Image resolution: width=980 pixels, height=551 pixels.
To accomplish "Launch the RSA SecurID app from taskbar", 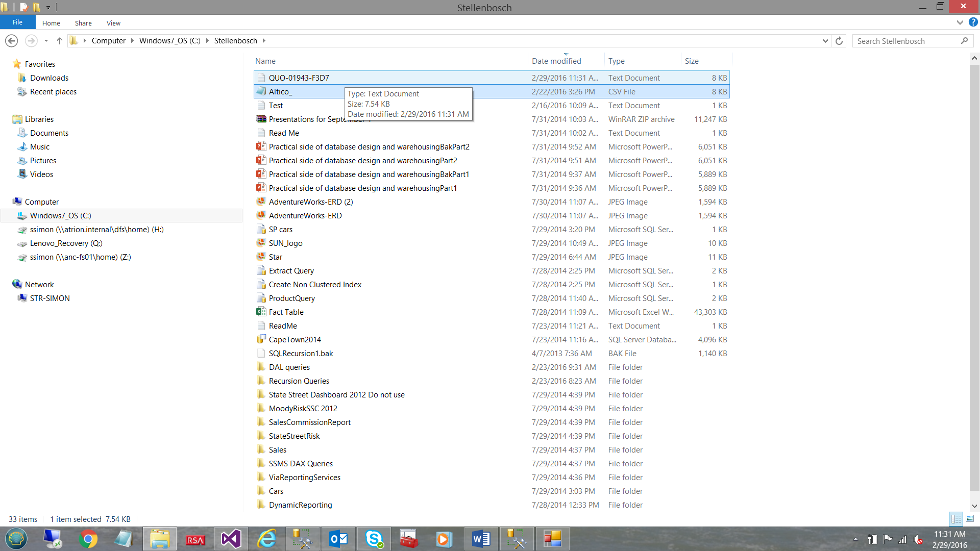I will click(x=195, y=538).
